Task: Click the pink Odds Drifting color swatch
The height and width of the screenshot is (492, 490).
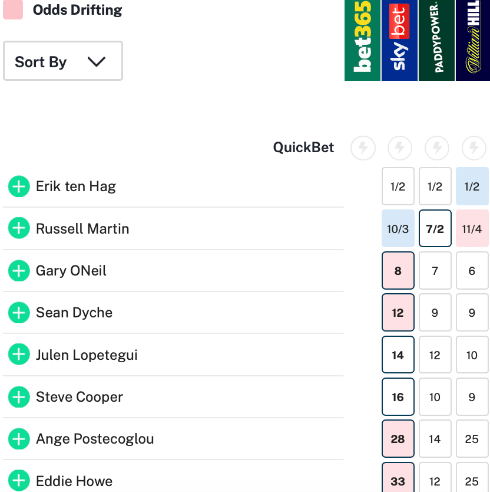Action: click(13, 10)
